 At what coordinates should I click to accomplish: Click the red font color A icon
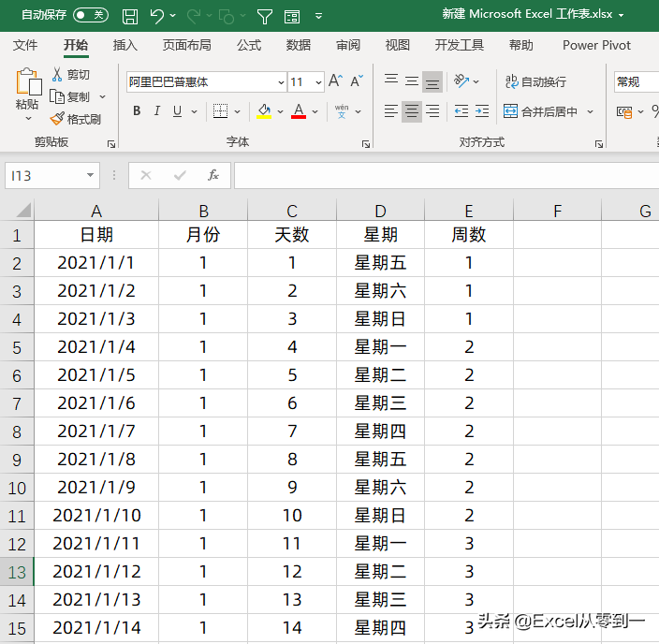[299, 111]
